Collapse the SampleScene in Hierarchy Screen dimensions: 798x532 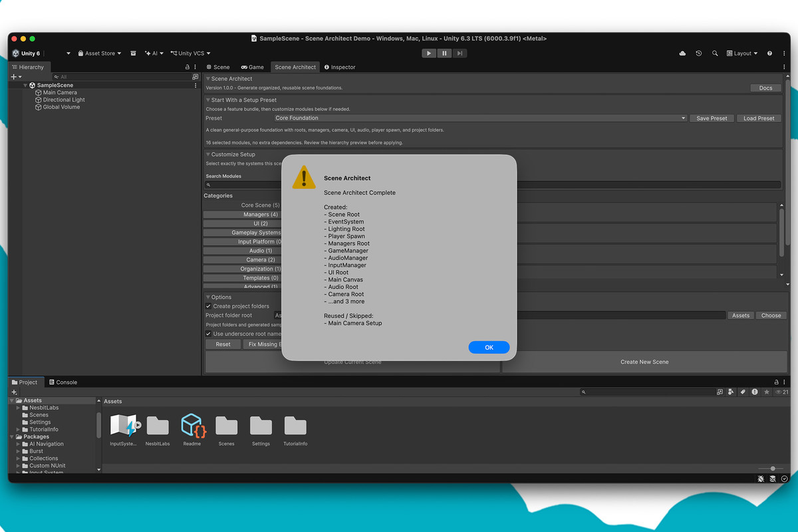[25, 85]
